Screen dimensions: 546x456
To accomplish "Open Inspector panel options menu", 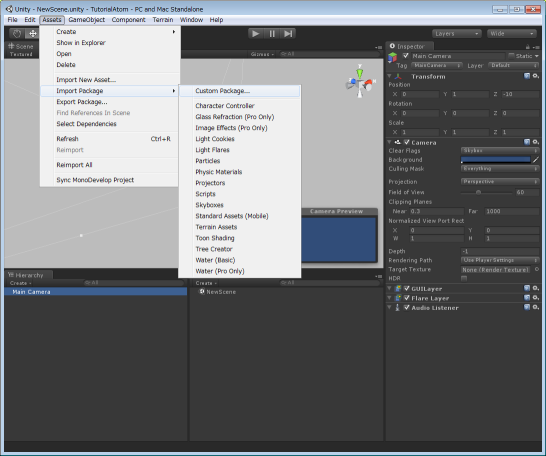I will coord(536,47).
